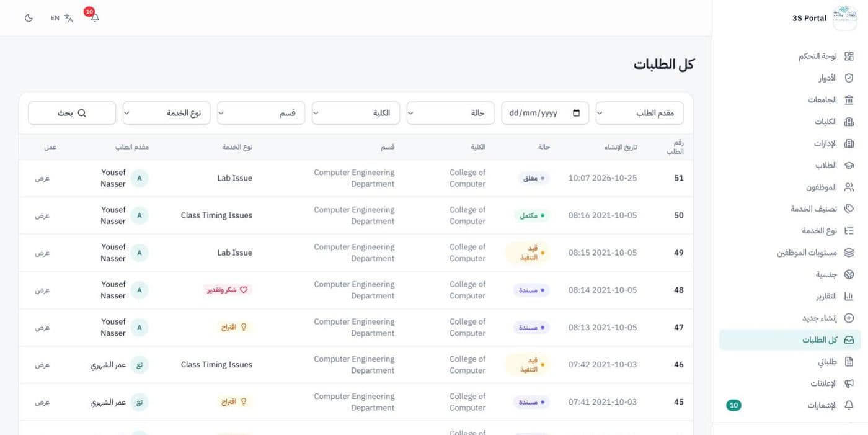Click عرض link for request 45
Screen dimensions: 868x435
pyautogui.click(x=42, y=402)
